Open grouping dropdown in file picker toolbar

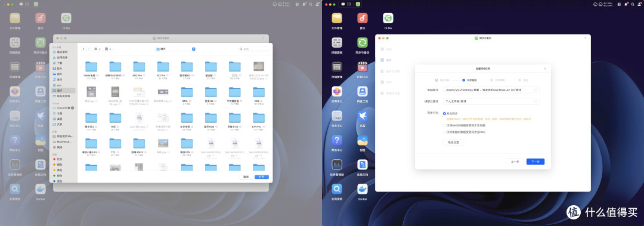[108, 49]
